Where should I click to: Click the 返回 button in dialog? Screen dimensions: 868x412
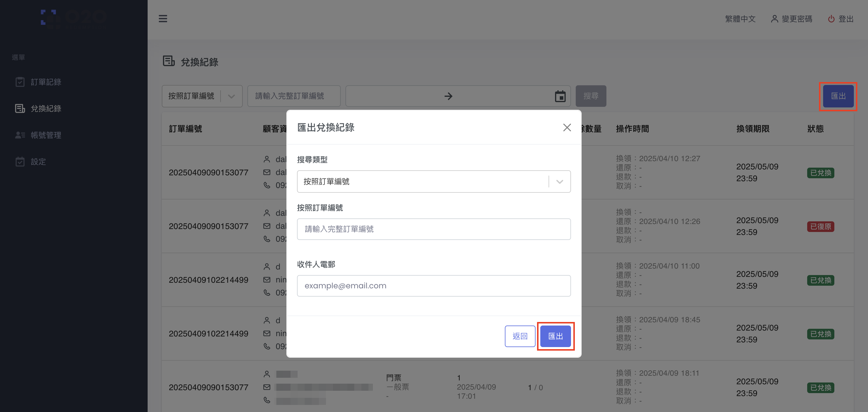[520, 336]
